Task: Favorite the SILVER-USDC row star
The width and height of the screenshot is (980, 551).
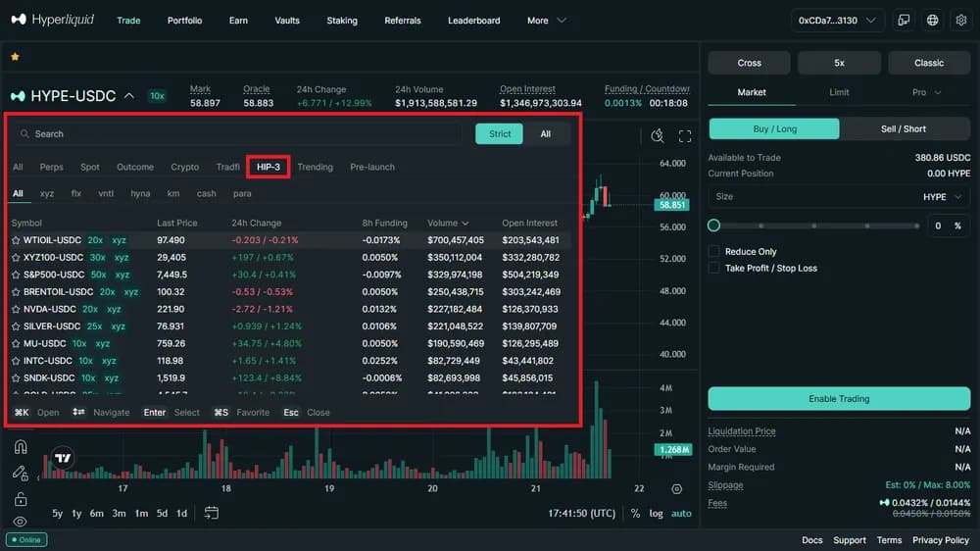Action: pyautogui.click(x=16, y=326)
